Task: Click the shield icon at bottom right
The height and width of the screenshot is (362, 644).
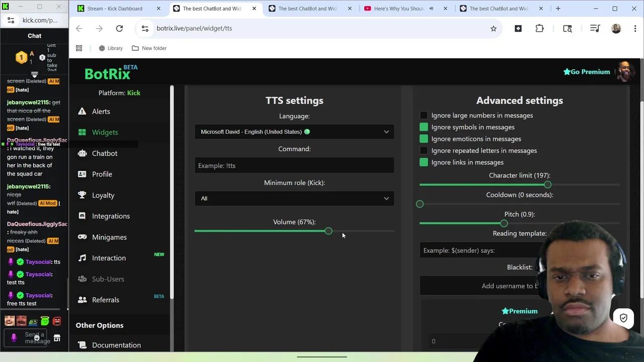Action: [623, 318]
